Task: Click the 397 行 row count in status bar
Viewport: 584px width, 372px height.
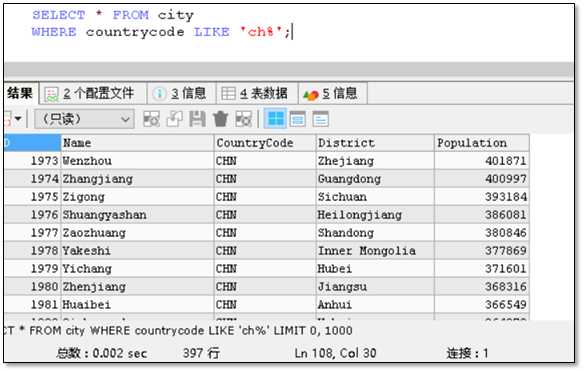Action: click(x=201, y=353)
